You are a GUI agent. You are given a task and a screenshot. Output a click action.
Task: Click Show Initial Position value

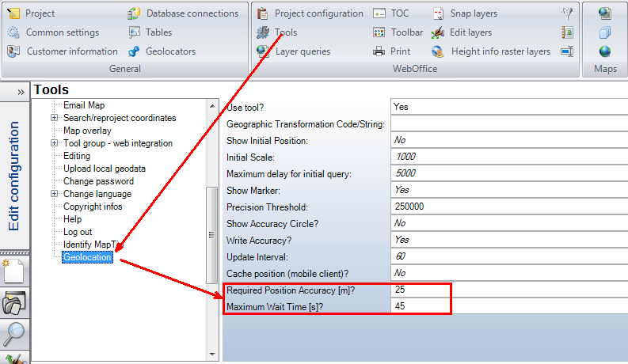[509, 140]
